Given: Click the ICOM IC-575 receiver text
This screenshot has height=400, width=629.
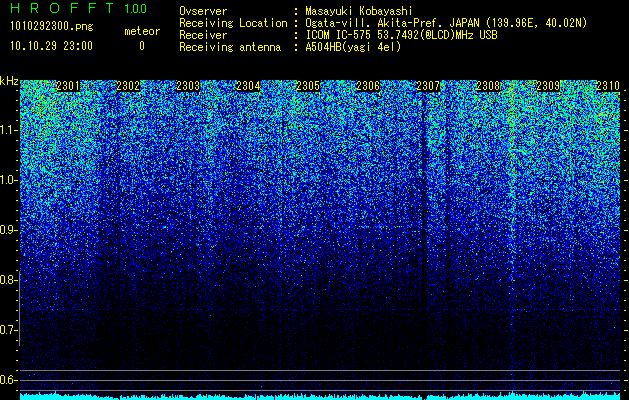Looking at the screenshot, I should 401,35.
